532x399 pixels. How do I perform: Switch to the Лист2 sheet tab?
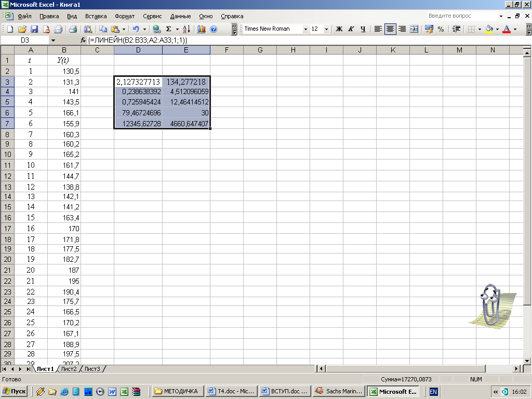[69, 369]
